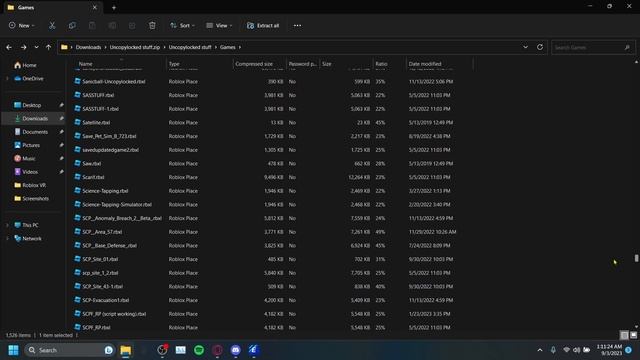Open the View dropdown menu
This screenshot has width=640, height=360.
[219, 25]
